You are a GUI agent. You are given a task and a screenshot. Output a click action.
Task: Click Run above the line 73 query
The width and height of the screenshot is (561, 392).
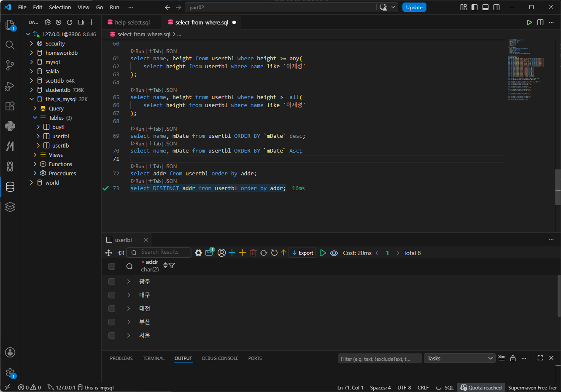coord(138,181)
